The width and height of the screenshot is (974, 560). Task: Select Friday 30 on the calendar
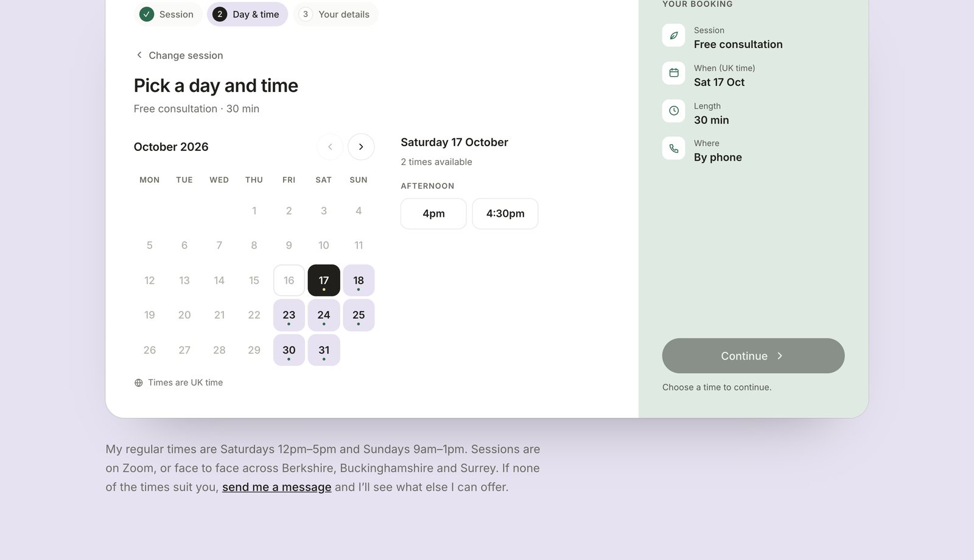(x=289, y=350)
